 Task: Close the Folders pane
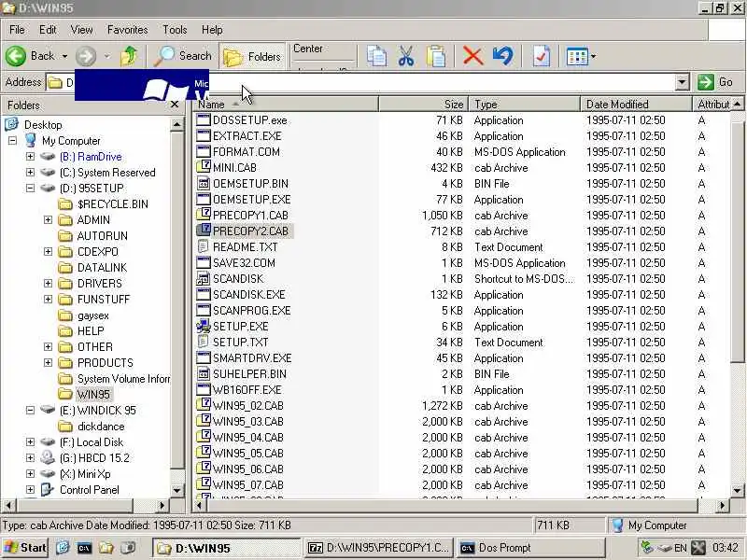[175, 105]
